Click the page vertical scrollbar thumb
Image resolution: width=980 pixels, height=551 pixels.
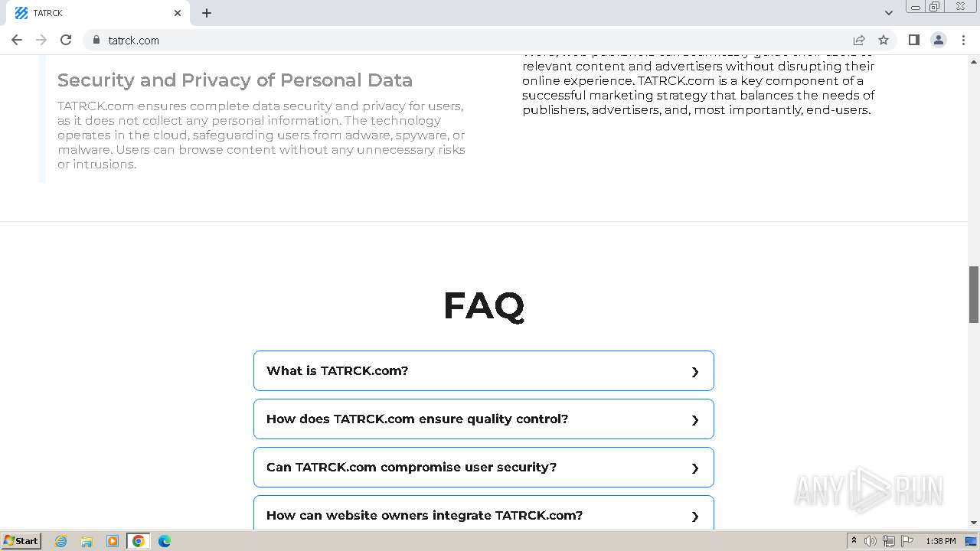974,295
